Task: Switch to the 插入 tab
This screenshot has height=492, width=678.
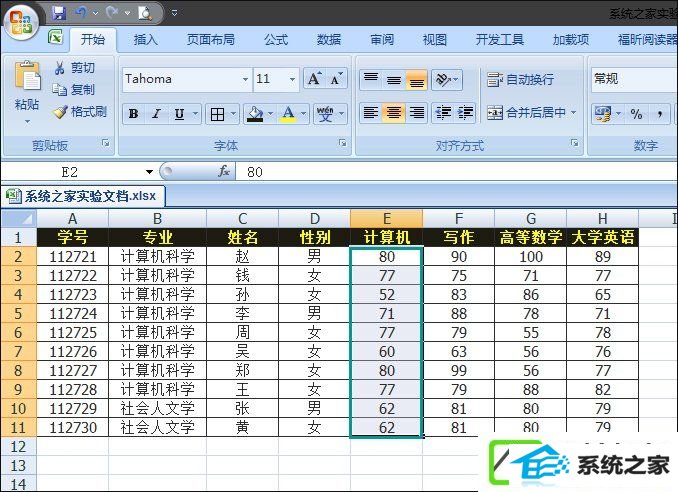Action: pos(146,40)
